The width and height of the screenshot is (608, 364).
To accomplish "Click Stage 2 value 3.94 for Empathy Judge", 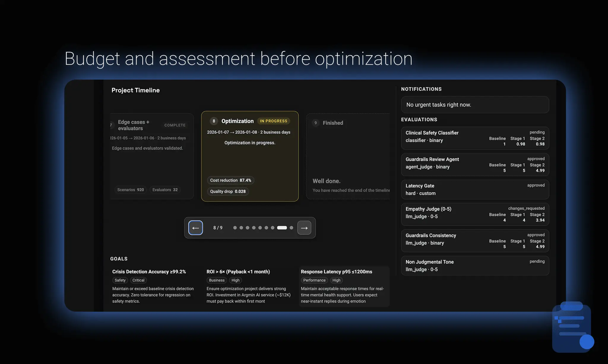I will point(540,220).
